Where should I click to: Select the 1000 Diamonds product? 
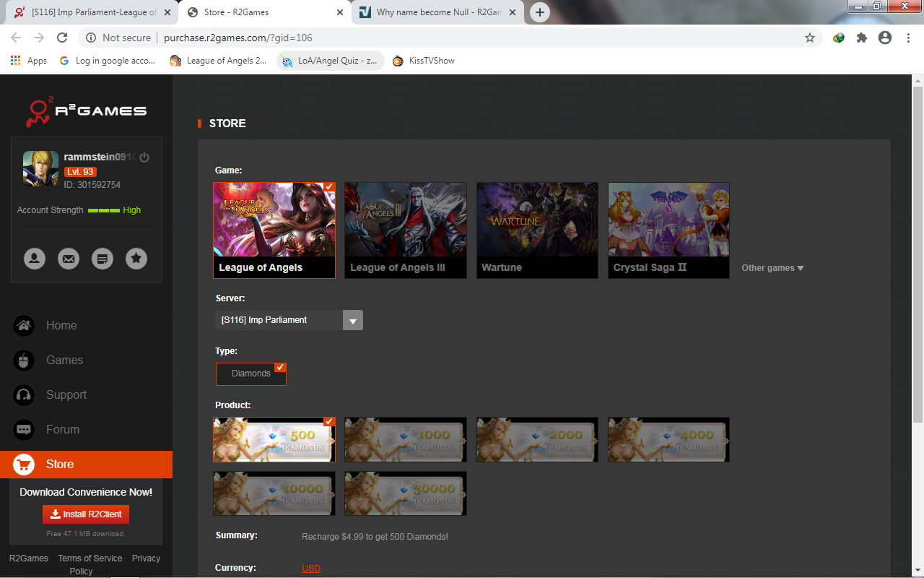pyautogui.click(x=405, y=439)
